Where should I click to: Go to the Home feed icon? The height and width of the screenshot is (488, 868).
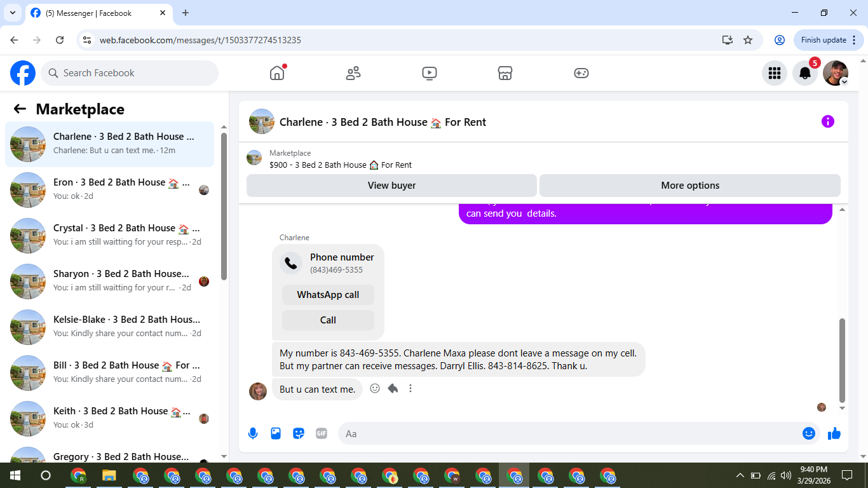point(277,73)
